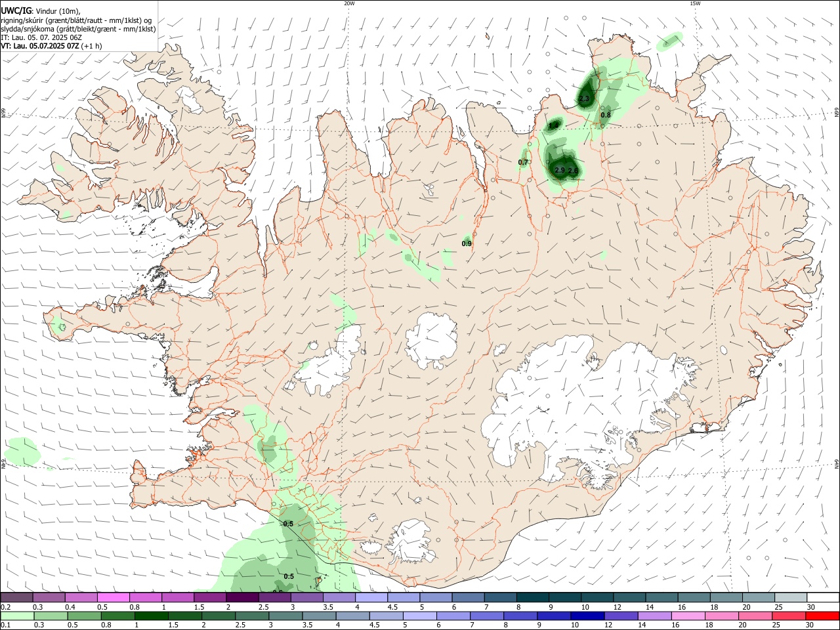The image size is (840, 630).
Task: Click the 2.3 precipitation value on the map
Action: 584,98
